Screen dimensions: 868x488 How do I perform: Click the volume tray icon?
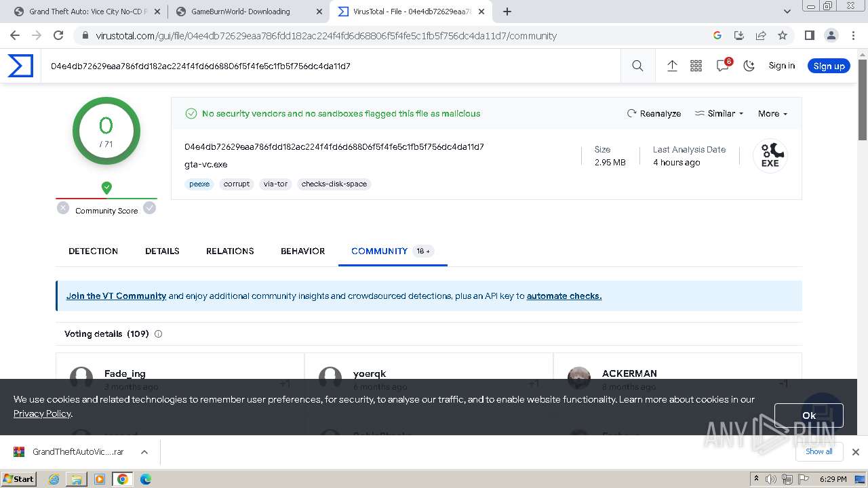(x=770, y=479)
